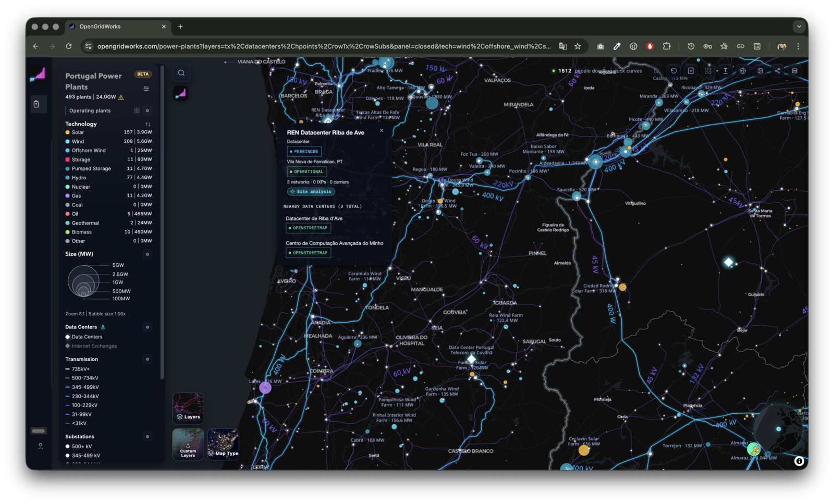Click the globe projection icon
The width and height of the screenshot is (834, 504).
(742, 71)
